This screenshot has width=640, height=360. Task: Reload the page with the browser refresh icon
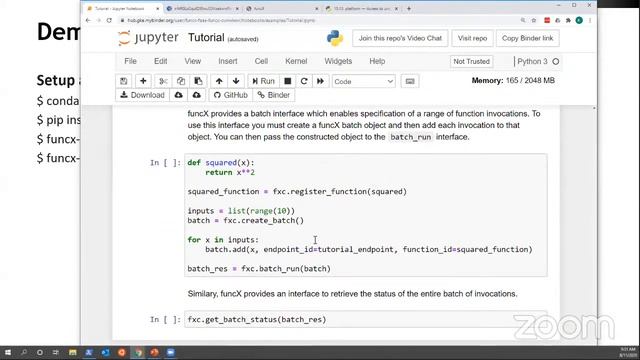[x=109, y=20]
